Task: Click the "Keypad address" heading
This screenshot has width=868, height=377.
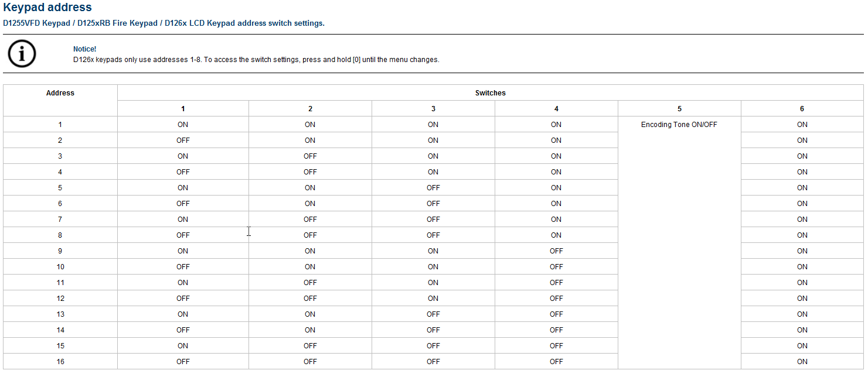Action: (x=47, y=8)
